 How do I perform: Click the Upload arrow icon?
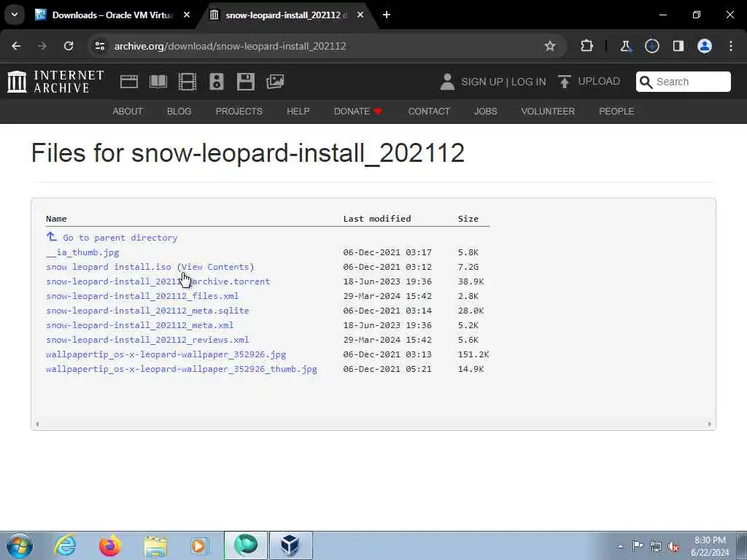tap(564, 82)
